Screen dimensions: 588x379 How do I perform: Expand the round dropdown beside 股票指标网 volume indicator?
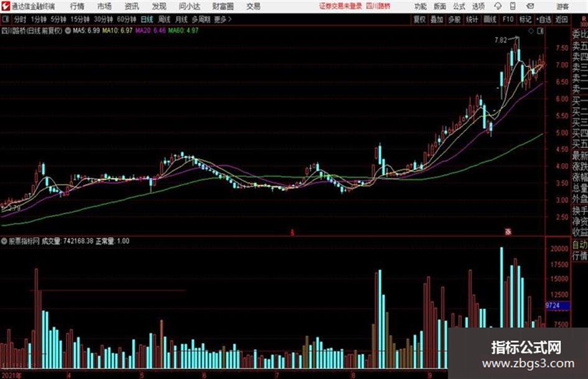tap(4, 241)
